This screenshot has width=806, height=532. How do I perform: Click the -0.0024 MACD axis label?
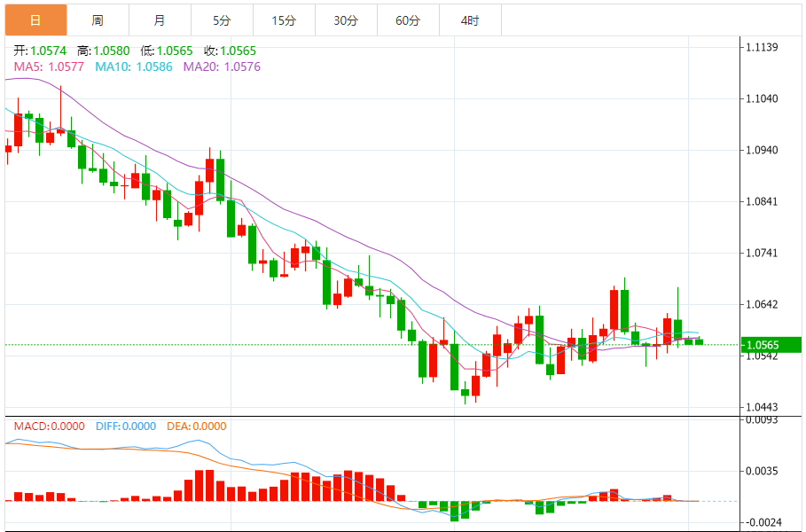coord(762,522)
